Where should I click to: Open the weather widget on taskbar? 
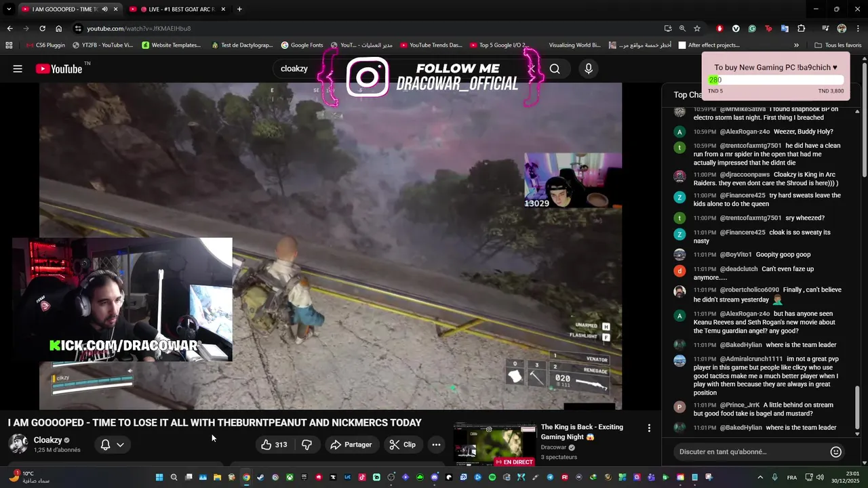tap(30, 477)
